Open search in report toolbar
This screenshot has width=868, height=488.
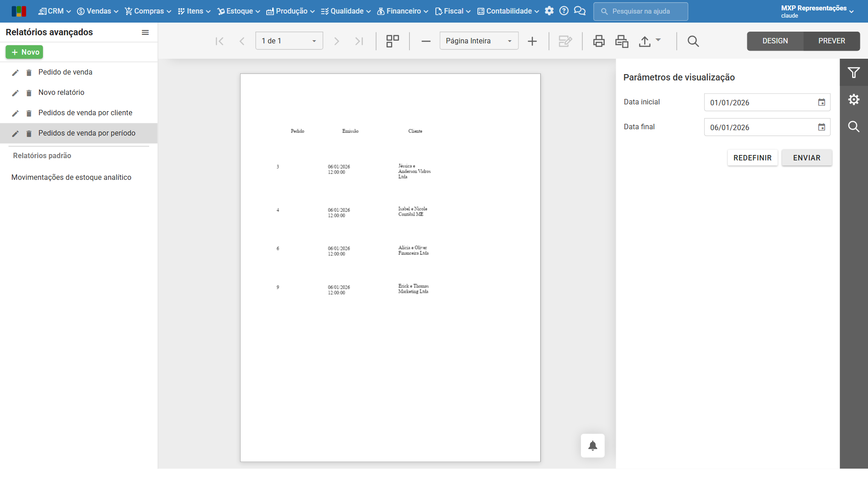coord(693,41)
